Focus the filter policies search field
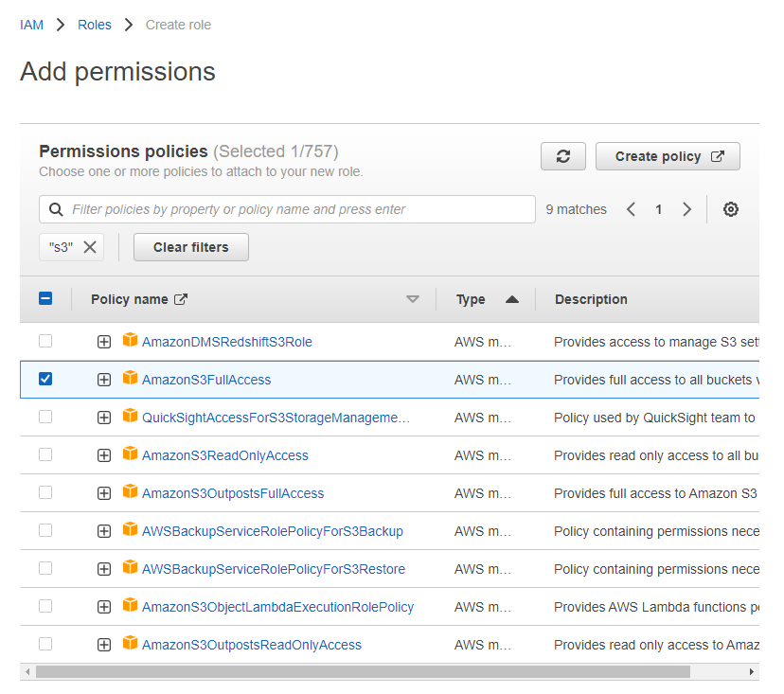This screenshot has height=694, width=784. [288, 209]
